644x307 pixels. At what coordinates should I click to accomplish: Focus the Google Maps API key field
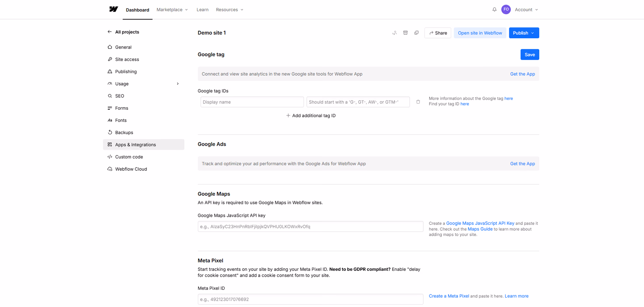pyautogui.click(x=311, y=227)
